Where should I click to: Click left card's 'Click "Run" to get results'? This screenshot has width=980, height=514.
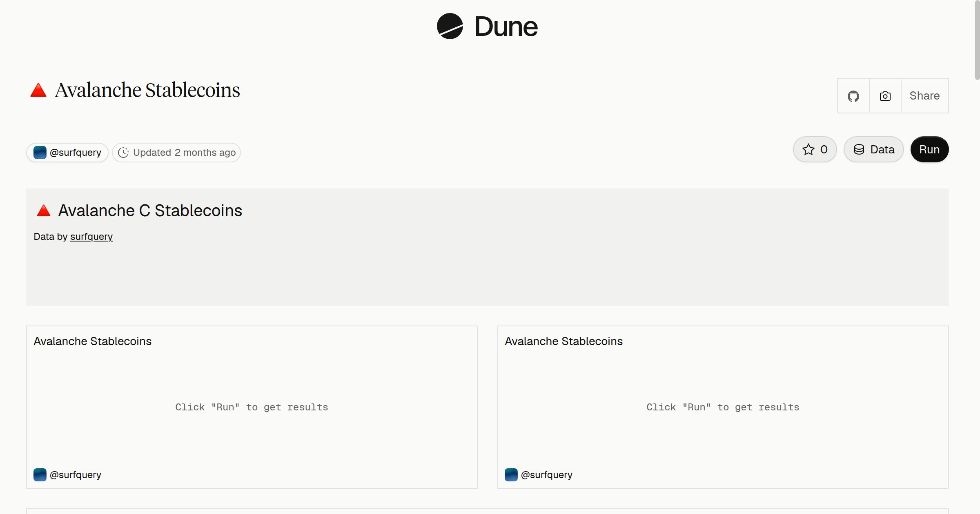[x=252, y=407]
